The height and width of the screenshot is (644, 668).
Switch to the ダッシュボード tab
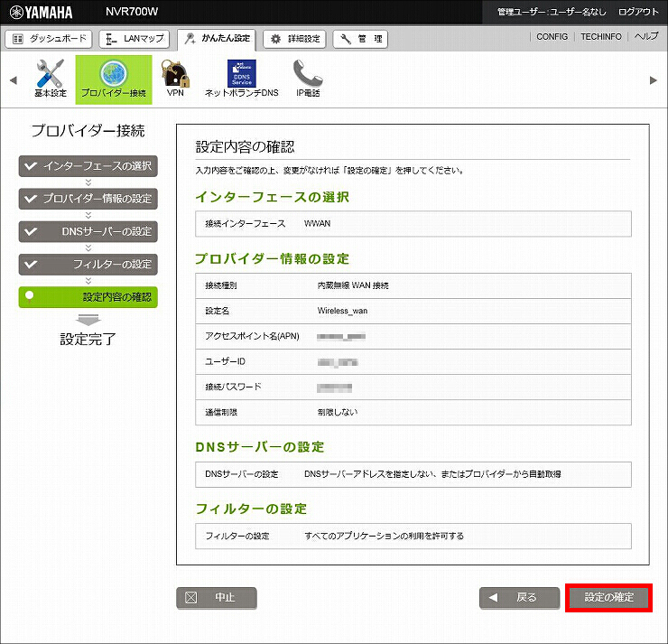click(49, 39)
